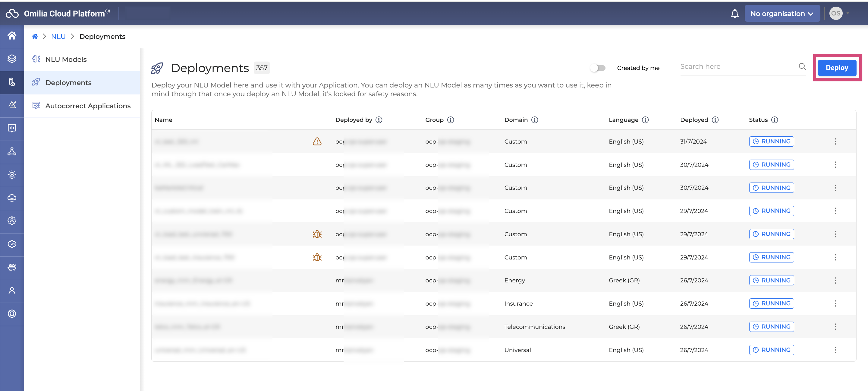Image resolution: width=868 pixels, height=391 pixels.
Task: Click the lower bug icon among 29/7/2024 rows
Action: (x=317, y=257)
